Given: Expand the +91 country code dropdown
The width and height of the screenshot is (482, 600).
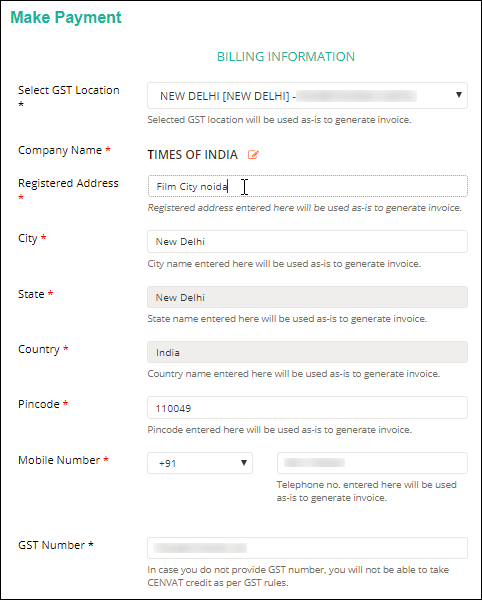Looking at the screenshot, I should pyautogui.click(x=200, y=463).
